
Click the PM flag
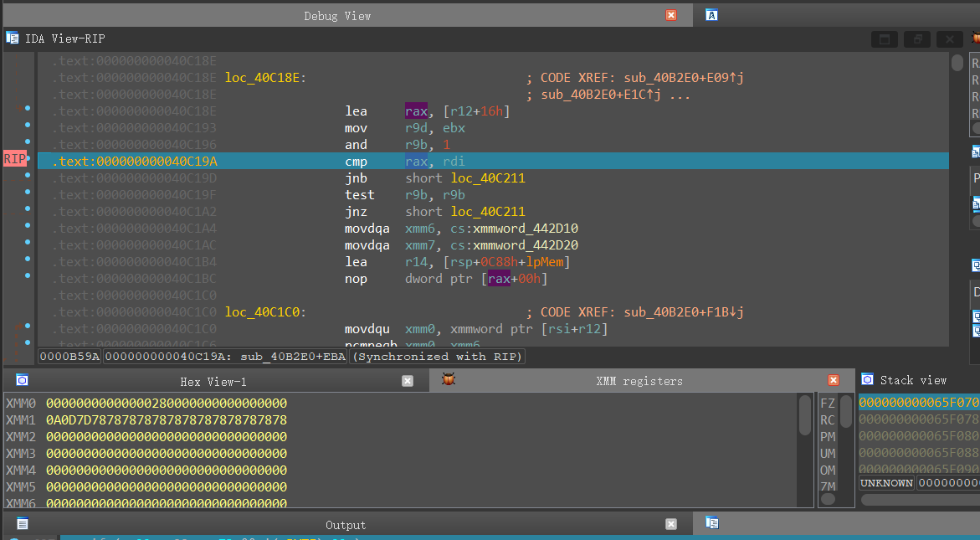tap(828, 436)
